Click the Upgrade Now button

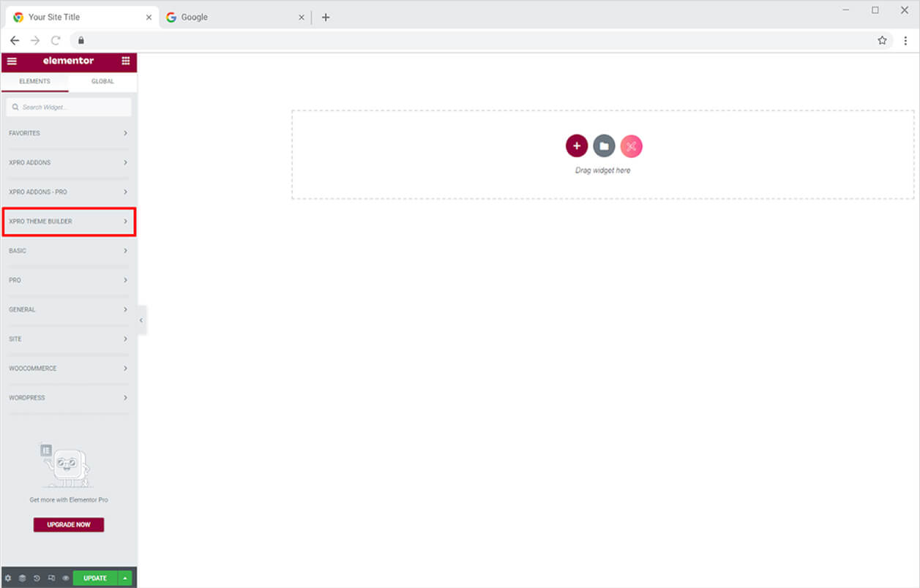click(x=69, y=525)
